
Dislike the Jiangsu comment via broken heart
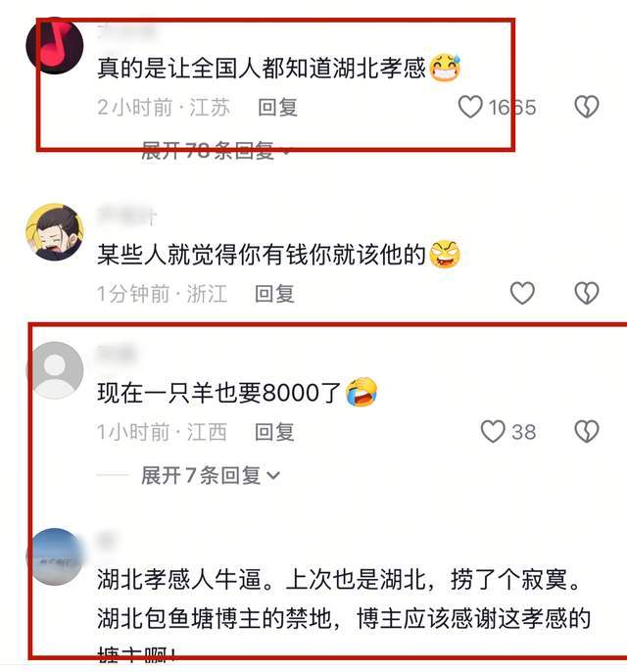pos(586,107)
